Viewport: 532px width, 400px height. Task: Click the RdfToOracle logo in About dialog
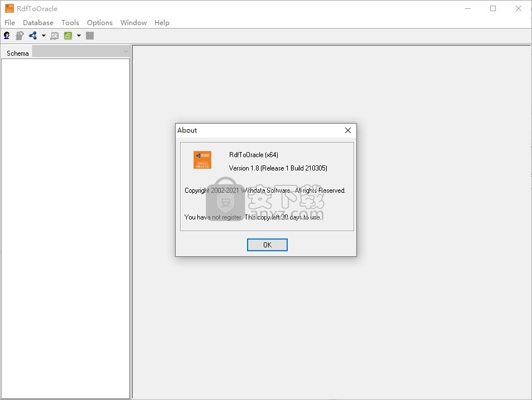(202, 160)
